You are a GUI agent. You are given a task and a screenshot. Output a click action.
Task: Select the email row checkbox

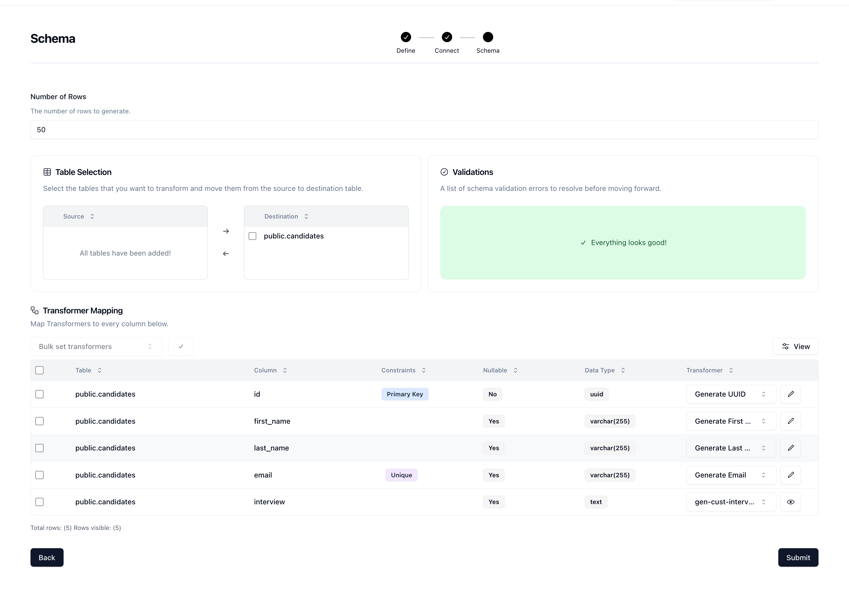39,475
